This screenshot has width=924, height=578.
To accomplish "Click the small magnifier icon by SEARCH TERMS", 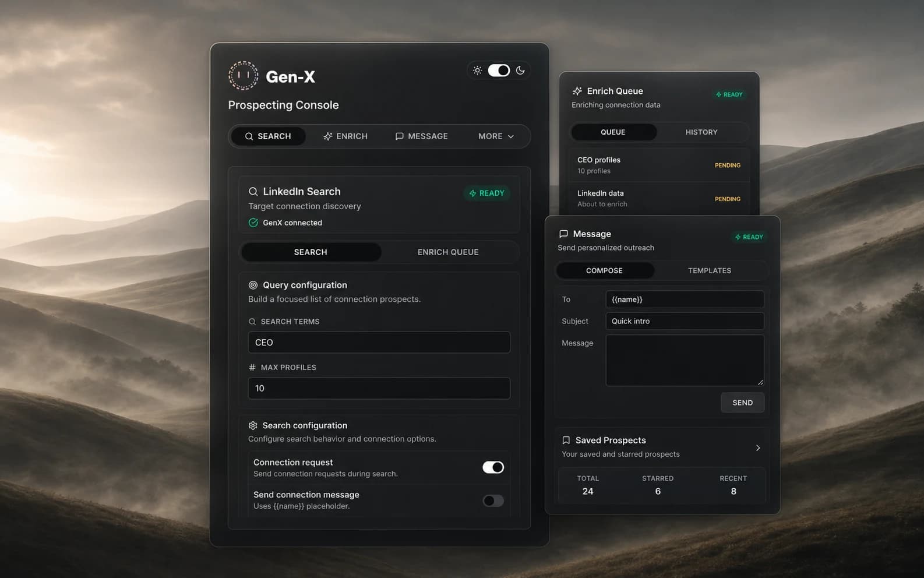I will (x=252, y=322).
